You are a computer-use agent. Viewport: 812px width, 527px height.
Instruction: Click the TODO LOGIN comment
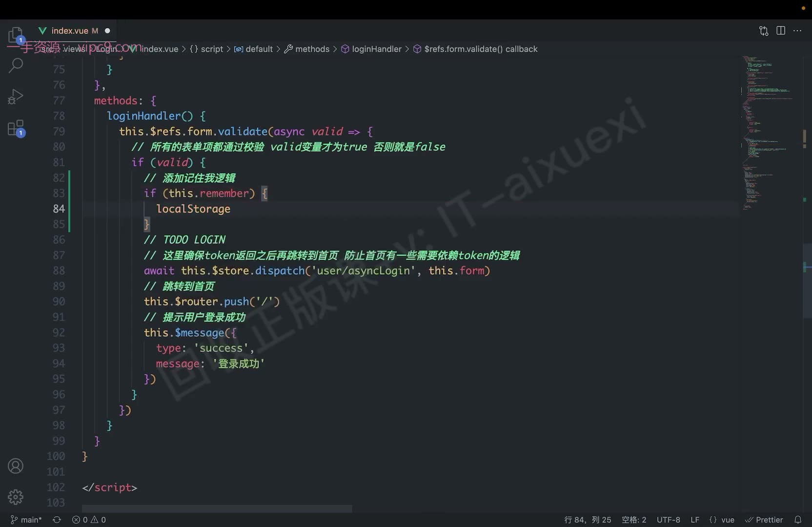[184, 240]
